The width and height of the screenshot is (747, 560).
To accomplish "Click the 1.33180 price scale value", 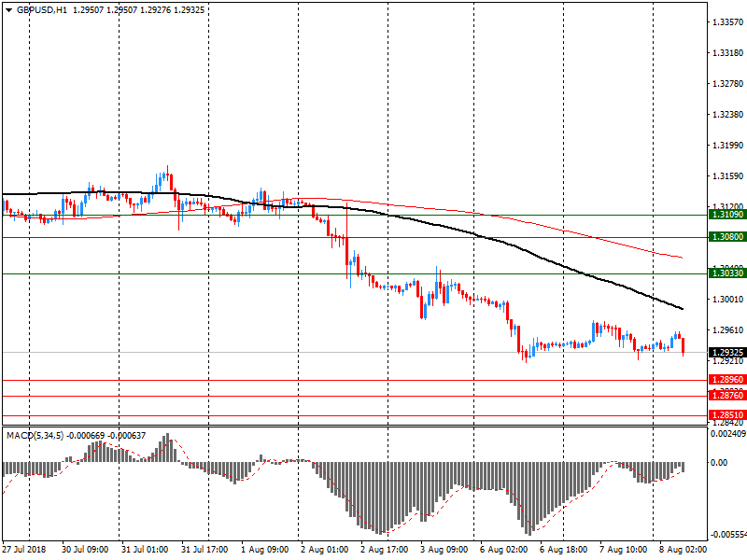I will [727, 53].
